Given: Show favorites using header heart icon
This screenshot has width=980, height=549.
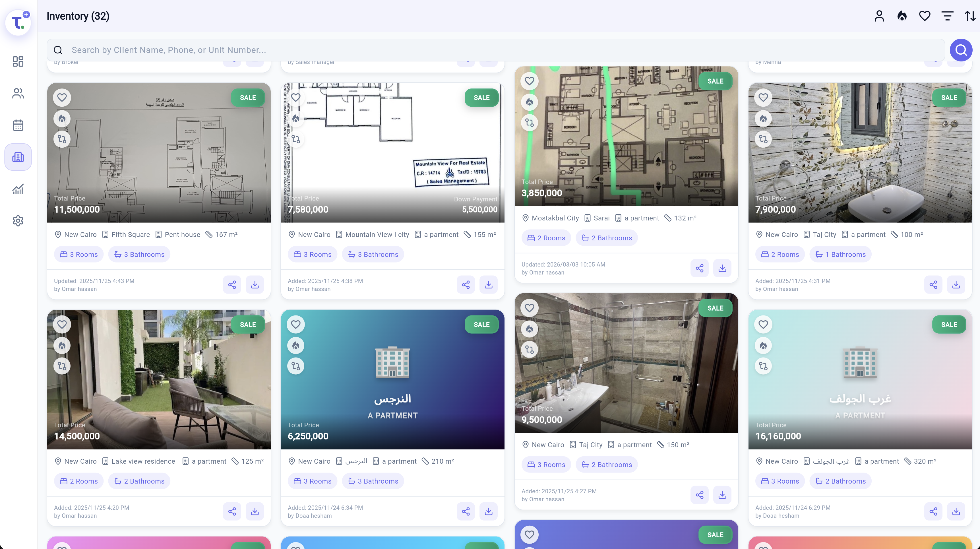Looking at the screenshot, I should pyautogui.click(x=925, y=16).
